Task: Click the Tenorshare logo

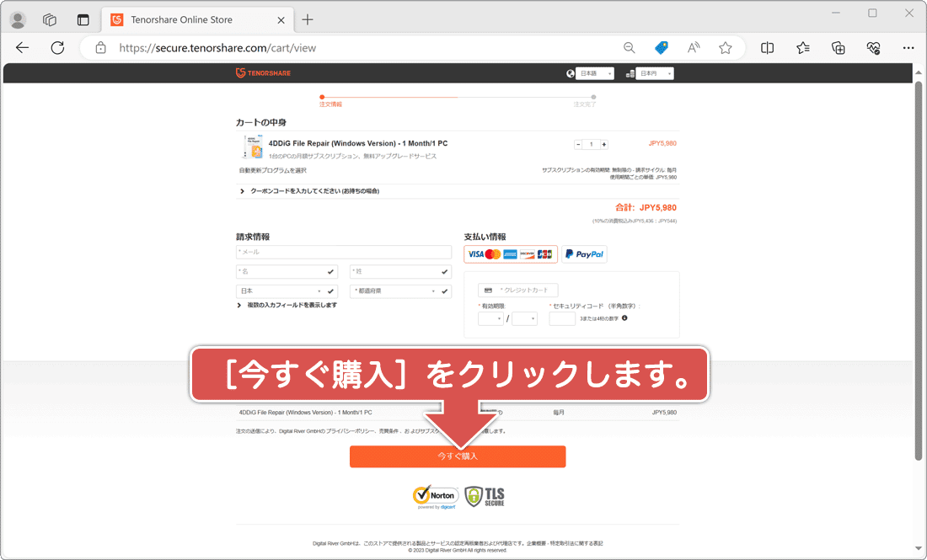Action: [265, 73]
